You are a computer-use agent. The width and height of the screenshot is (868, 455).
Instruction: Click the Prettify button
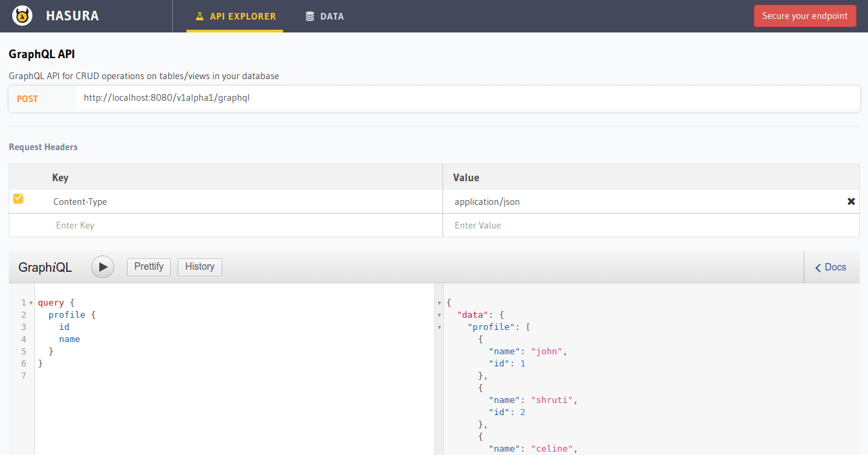click(149, 267)
